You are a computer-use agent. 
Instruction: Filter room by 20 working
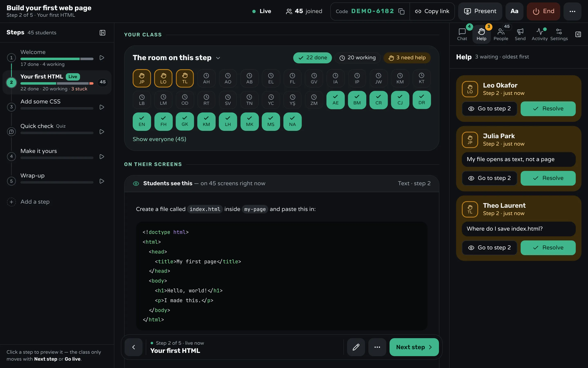[x=358, y=58]
